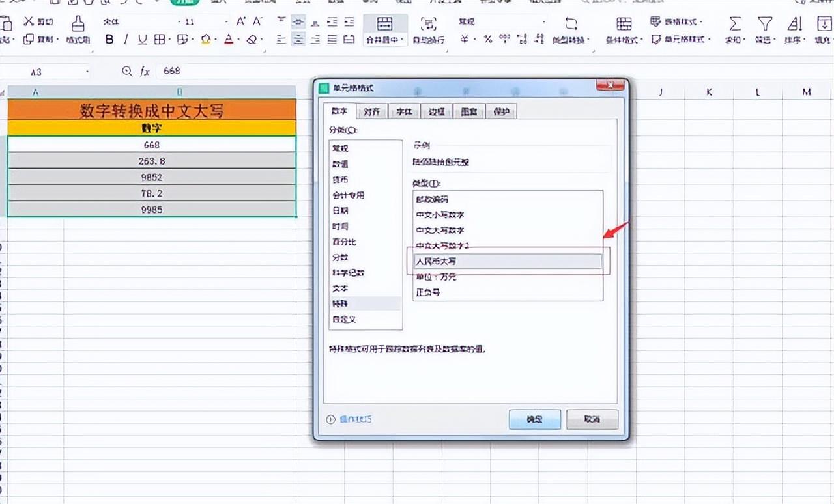Apply underline using the U icon
The height and width of the screenshot is (504, 834).
click(142, 40)
